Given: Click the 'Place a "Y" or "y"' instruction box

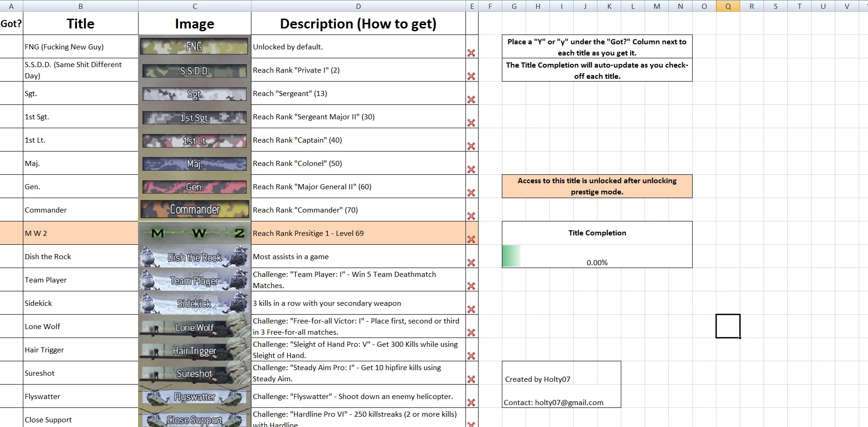Looking at the screenshot, I should (x=597, y=47).
